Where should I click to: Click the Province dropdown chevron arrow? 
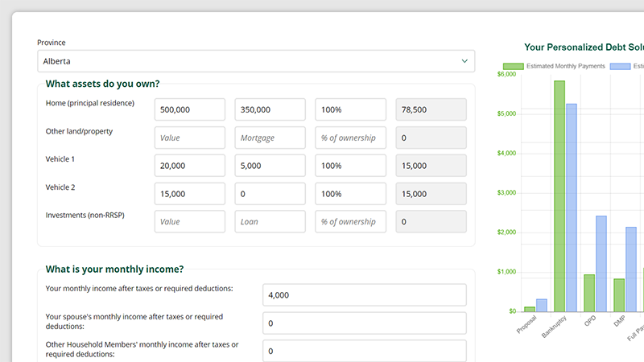[x=464, y=61]
